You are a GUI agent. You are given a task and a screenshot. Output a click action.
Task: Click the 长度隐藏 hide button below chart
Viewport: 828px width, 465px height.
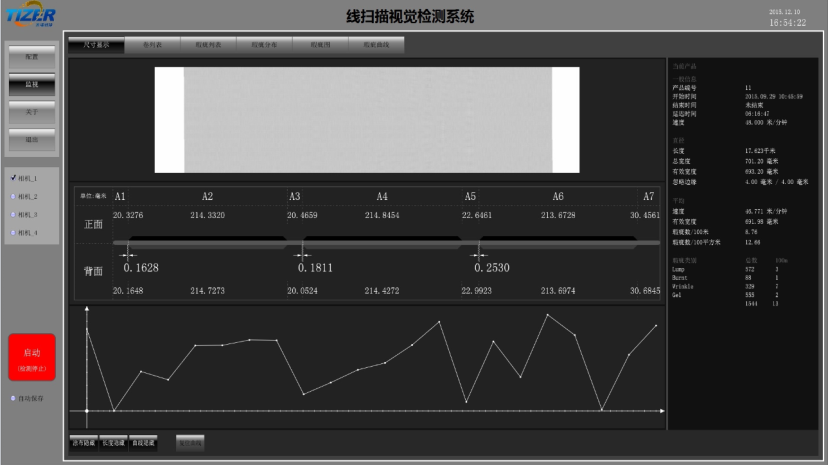click(113, 441)
